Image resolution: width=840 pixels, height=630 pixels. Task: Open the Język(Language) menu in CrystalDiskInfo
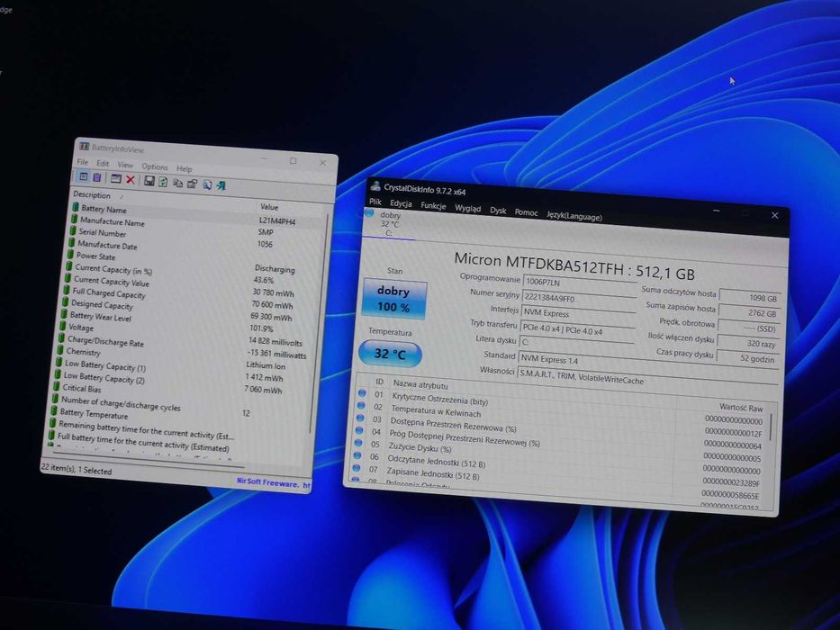click(x=574, y=216)
